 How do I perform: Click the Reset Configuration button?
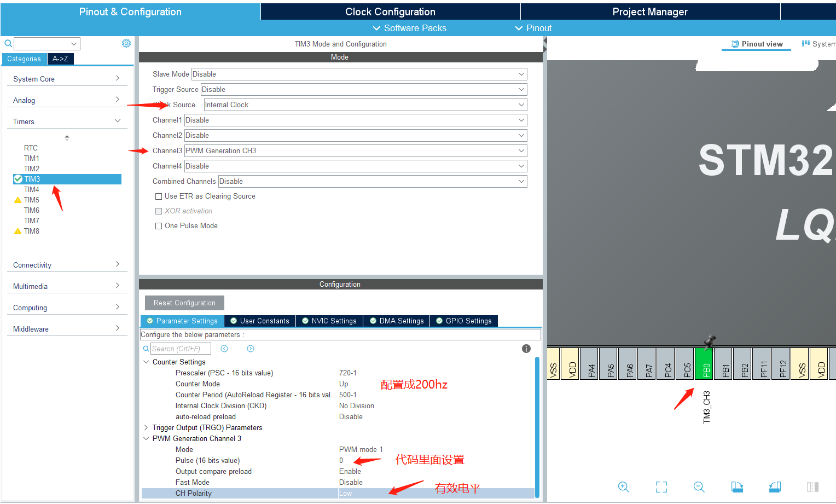click(184, 303)
